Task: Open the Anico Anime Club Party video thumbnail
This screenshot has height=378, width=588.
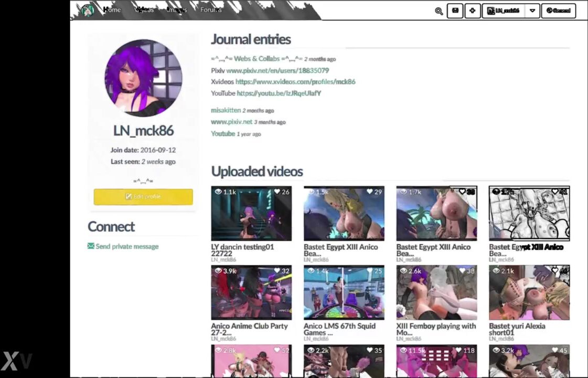Action: 251,292
